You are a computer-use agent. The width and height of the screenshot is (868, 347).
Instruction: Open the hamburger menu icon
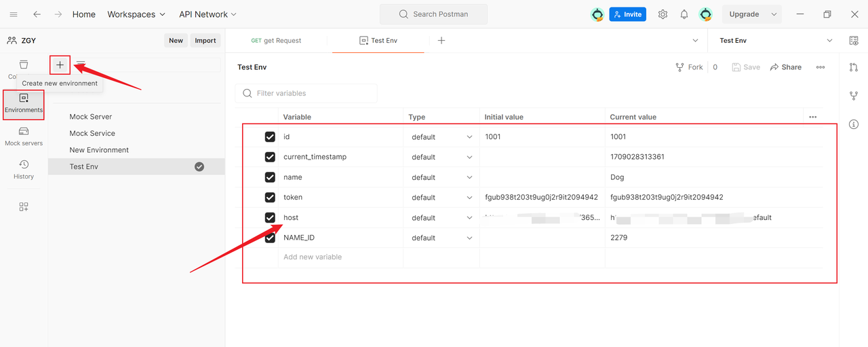14,14
